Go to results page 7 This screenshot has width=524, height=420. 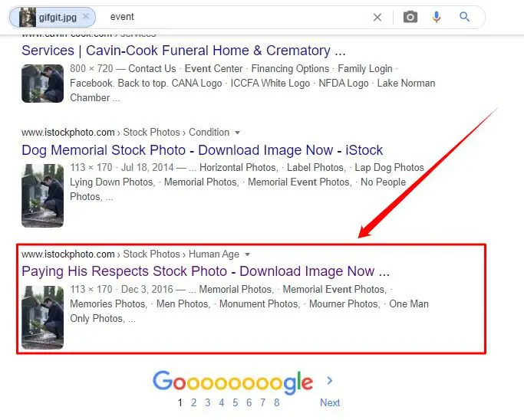click(263, 402)
